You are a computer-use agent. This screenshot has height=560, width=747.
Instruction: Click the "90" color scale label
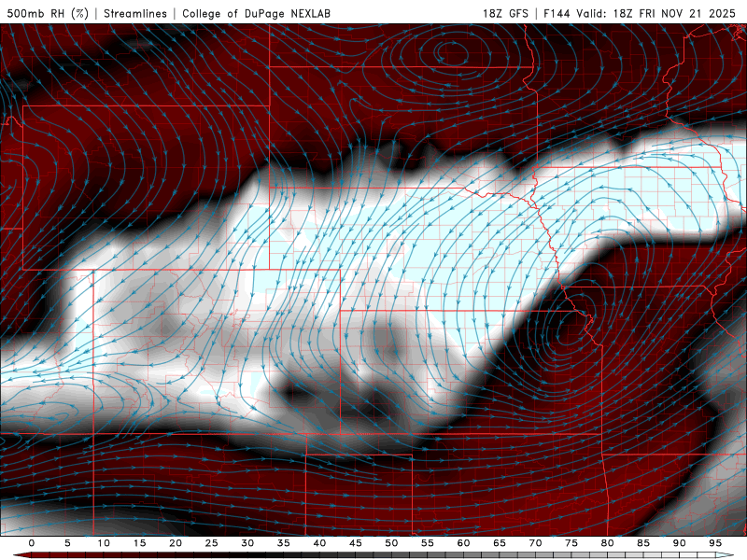pos(679,543)
